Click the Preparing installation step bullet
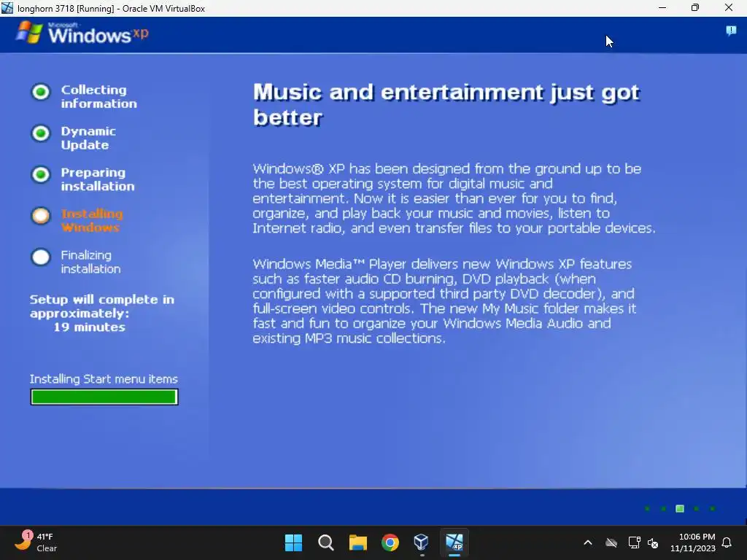 pos(41,175)
